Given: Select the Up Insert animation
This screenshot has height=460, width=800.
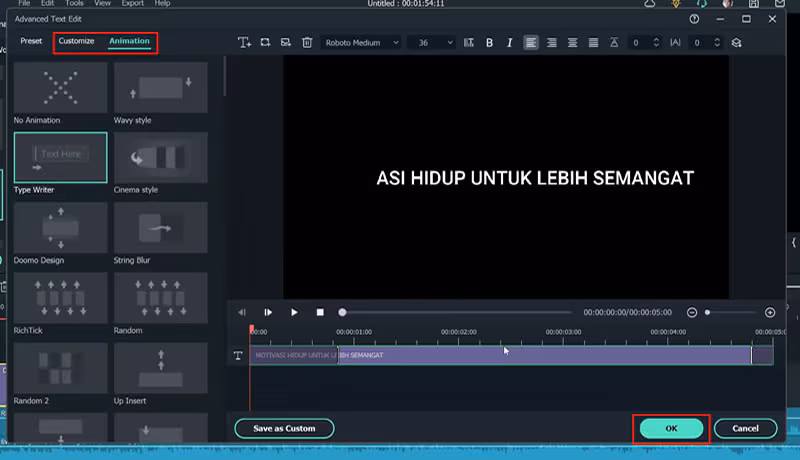Looking at the screenshot, I should (161, 368).
